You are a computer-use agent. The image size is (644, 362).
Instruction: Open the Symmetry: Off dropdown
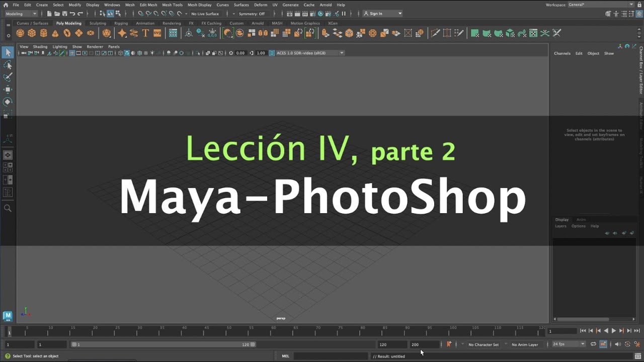pos(252,14)
